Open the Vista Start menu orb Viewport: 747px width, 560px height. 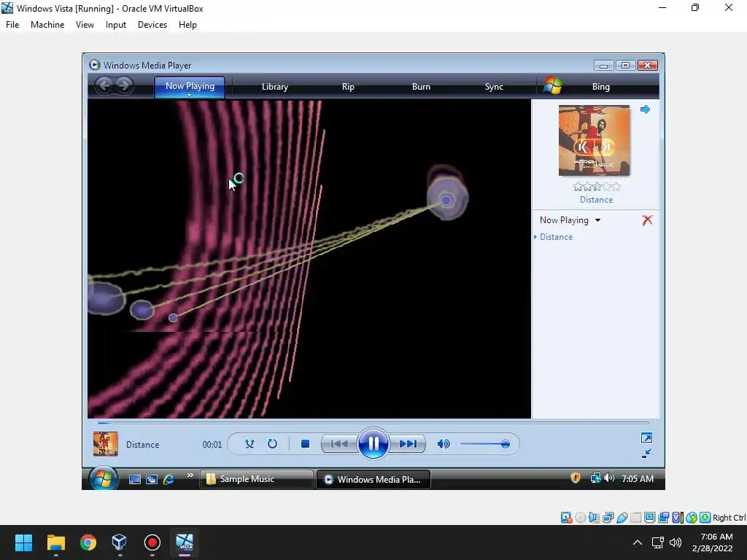tap(103, 478)
